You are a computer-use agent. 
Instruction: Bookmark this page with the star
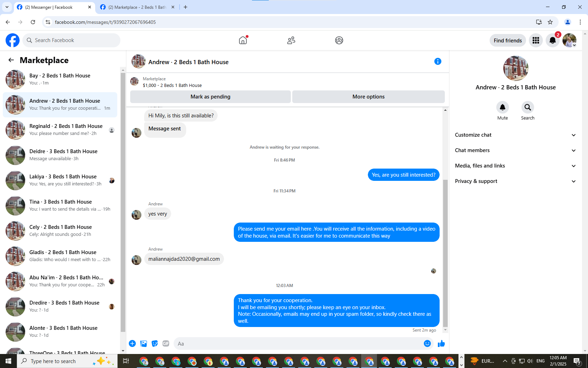click(550, 22)
